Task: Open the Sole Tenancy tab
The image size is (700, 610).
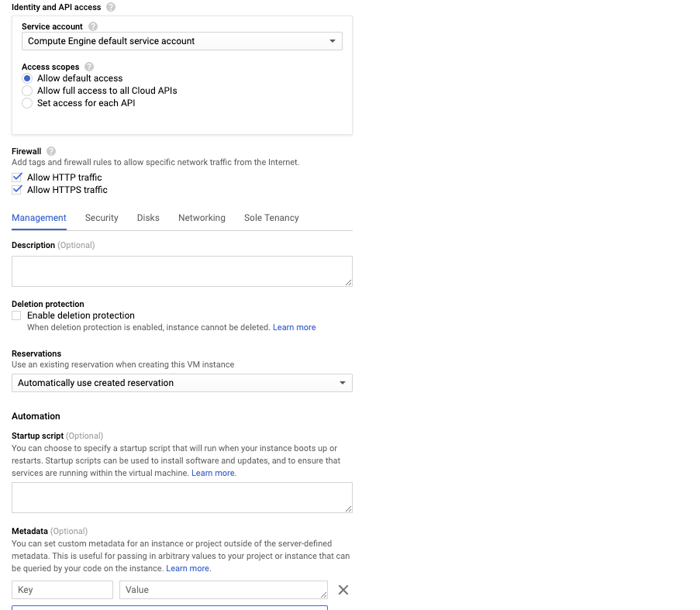Action: click(x=271, y=218)
